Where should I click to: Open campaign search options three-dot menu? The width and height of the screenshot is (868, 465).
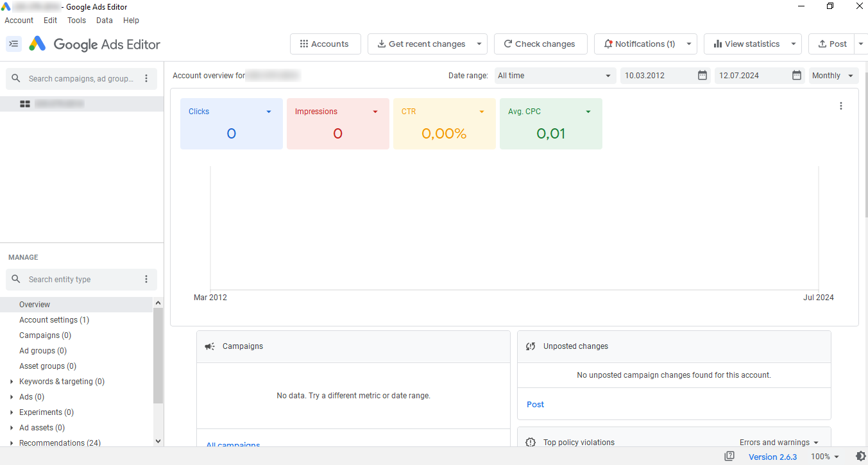146,78
